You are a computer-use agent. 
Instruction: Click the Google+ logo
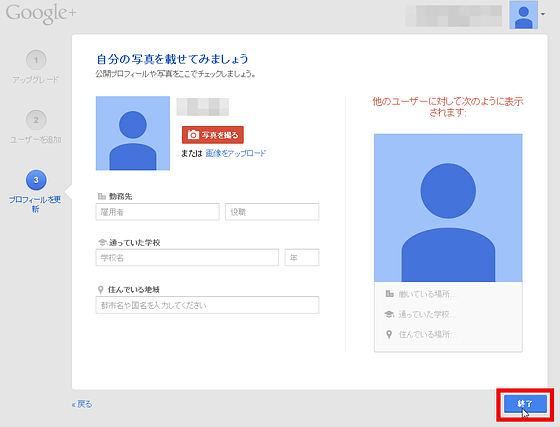coord(41,14)
